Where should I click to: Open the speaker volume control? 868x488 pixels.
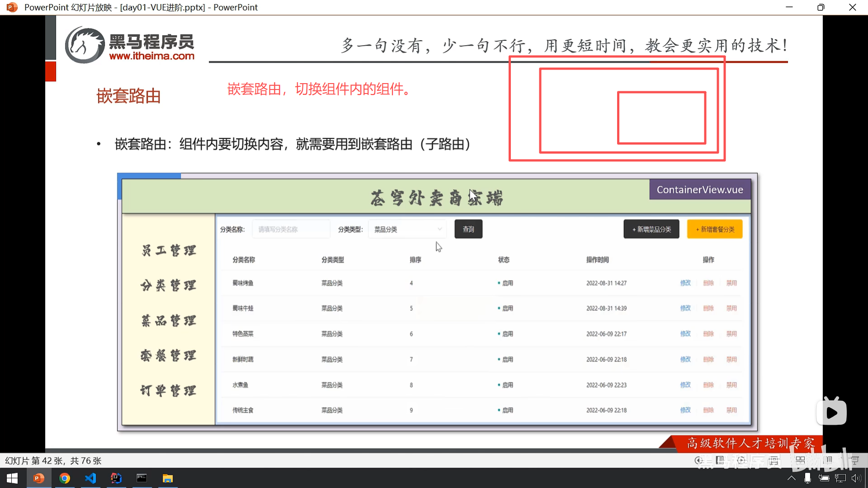[x=856, y=478]
